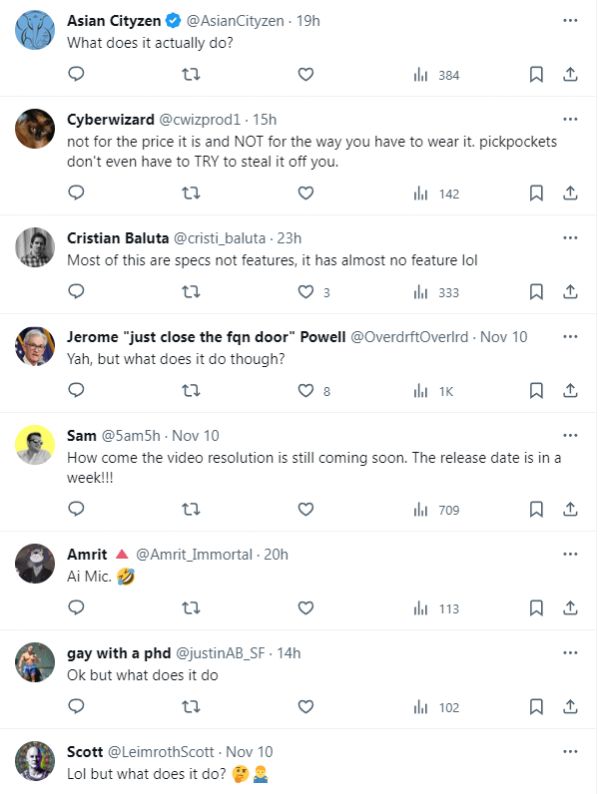Open more options menu on Cyberwizard's tweet
The height and width of the screenshot is (794, 600).
pyautogui.click(x=570, y=119)
